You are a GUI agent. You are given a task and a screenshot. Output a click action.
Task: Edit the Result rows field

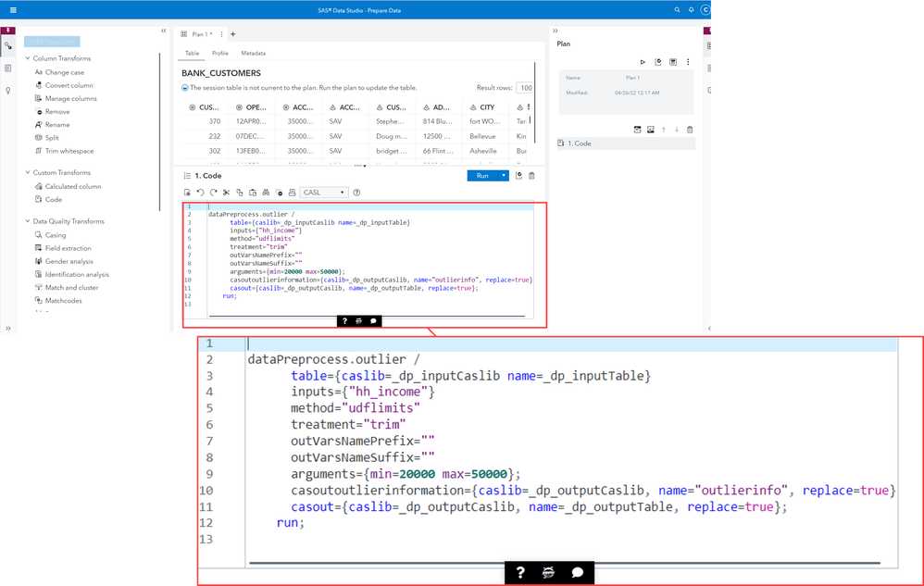[x=524, y=88]
